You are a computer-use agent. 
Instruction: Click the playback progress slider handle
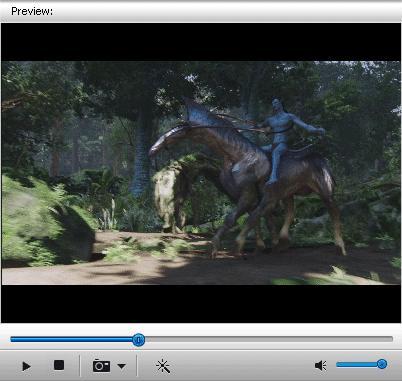click(x=139, y=340)
